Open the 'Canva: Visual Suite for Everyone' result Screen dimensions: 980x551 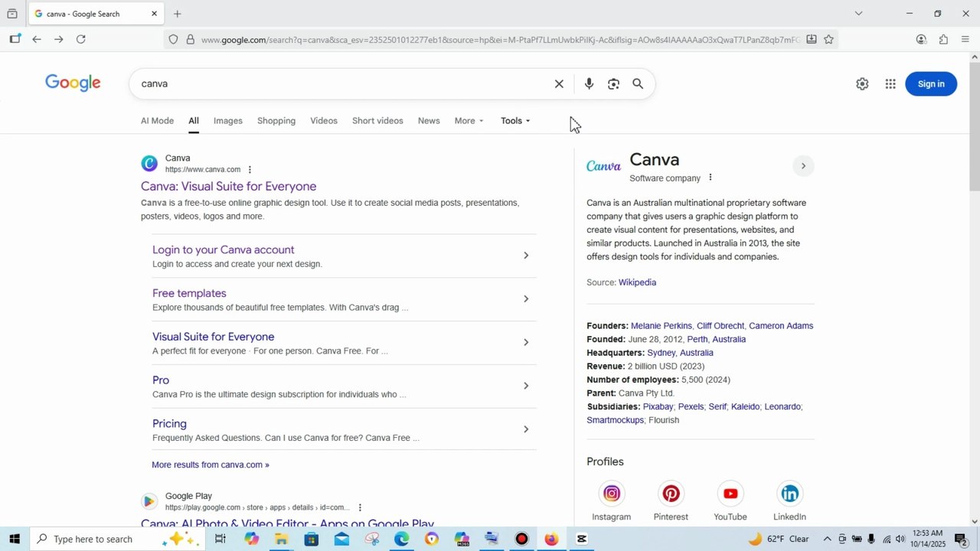229,187
